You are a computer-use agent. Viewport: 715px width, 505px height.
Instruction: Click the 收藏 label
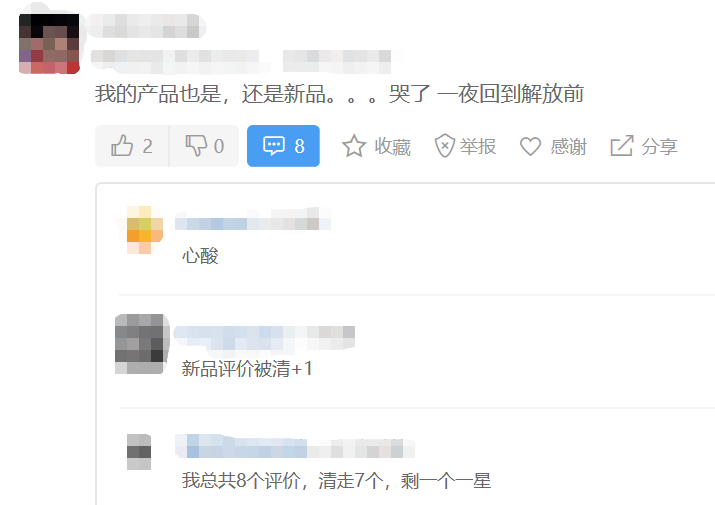[393, 147]
